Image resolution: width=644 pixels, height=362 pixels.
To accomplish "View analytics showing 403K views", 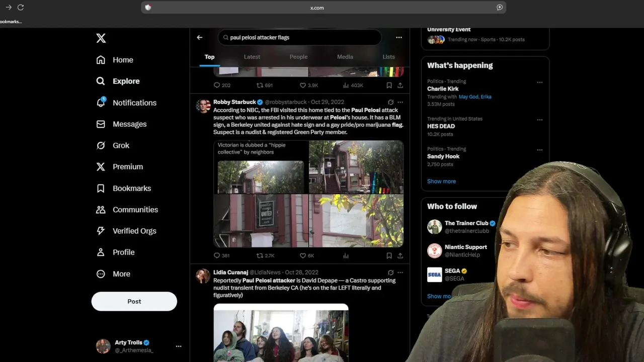I will (x=353, y=85).
